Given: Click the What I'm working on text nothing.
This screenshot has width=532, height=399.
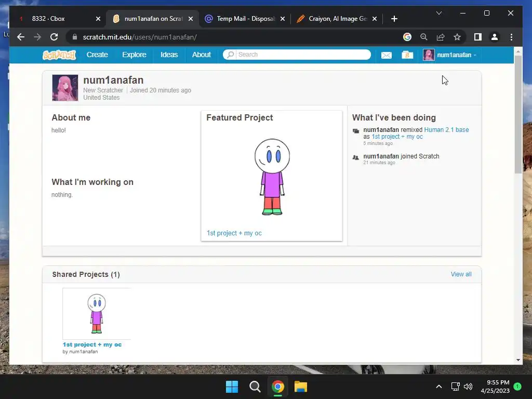Looking at the screenshot, I should pos(62,195).
